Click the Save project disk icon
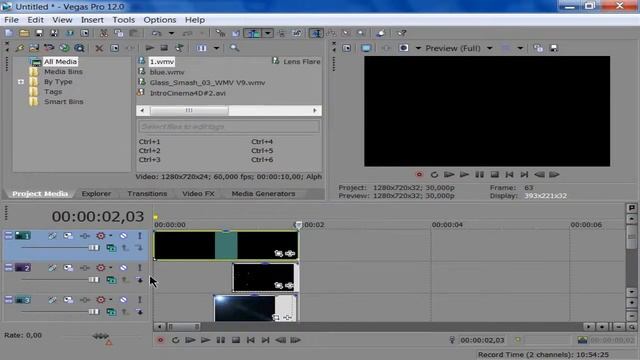The height and width of the screenshot is (360, 640). pyautogui.click(x=39, y=33)
